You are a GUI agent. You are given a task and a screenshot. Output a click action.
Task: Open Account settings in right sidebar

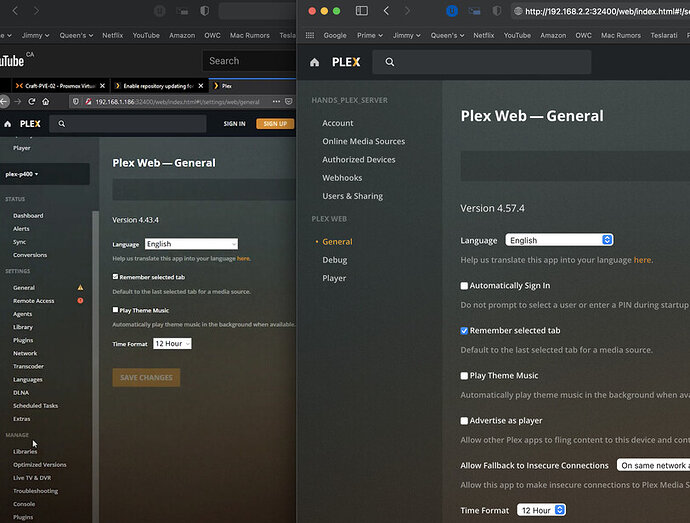pyautogui.click(x=338, y=123)
